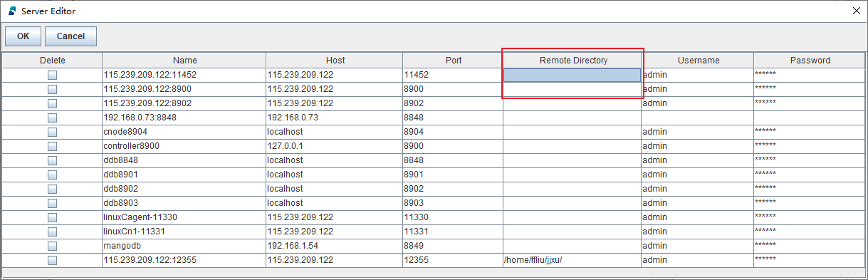Click the Server Editor title bar icon
This screenshot has height=280, width=868.
[x=11, y=11]
